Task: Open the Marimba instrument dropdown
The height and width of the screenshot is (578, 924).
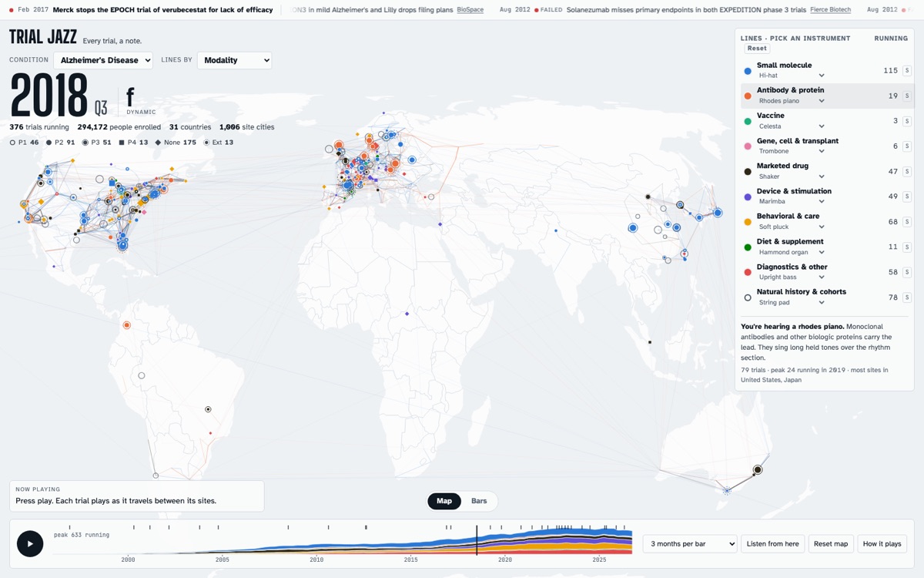Action: pyautogui.click(x=792, y=201)
